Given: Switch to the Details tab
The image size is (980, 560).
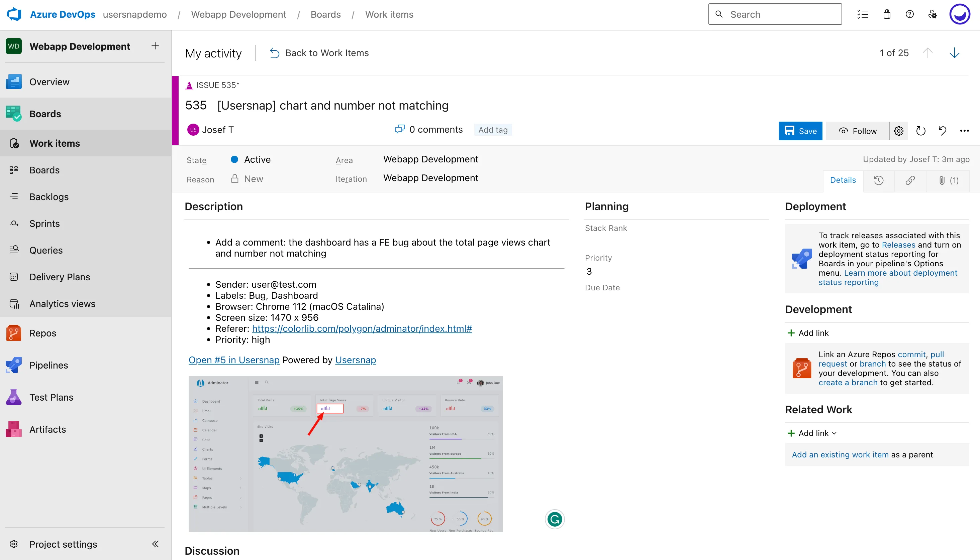Looking at the screenshot, I should 843,180.
